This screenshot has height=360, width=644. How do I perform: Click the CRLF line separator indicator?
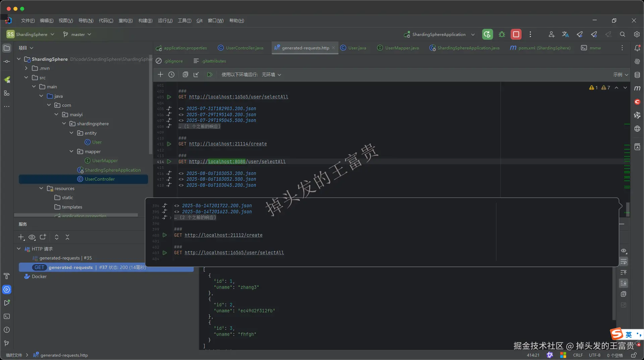click(x=578, y=355)
